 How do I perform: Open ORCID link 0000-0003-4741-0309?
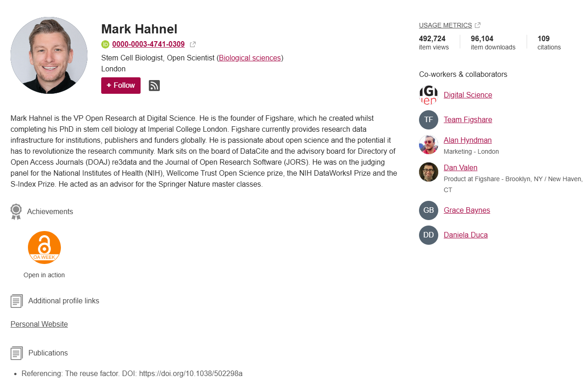pyautogui.click(x=148, y=44)
